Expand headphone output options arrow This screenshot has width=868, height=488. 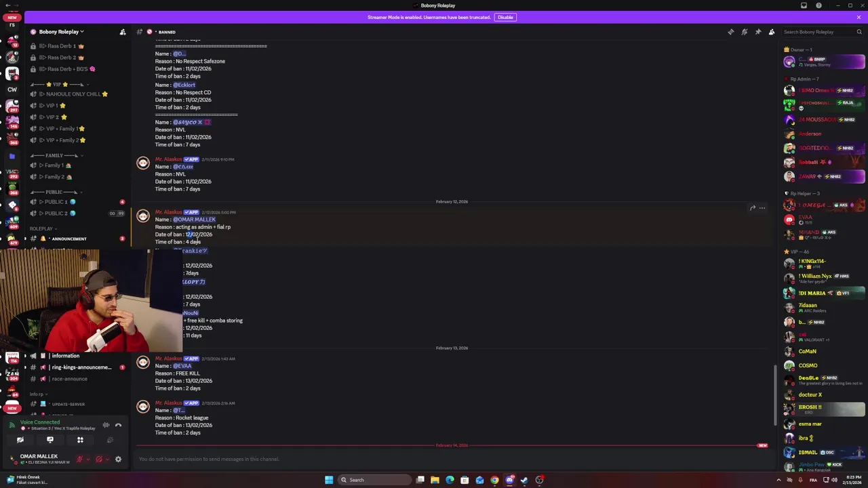pyautogui.click(x=107, y=459)
